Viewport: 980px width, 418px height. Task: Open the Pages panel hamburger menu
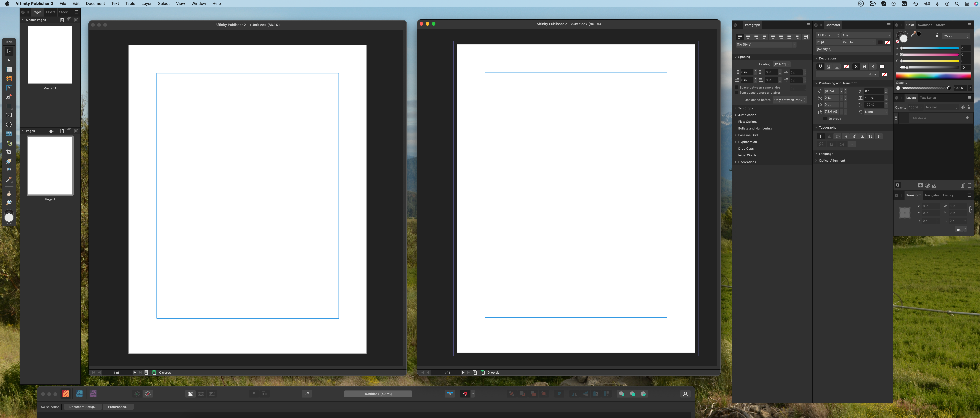pyautogui.click(x=76, y=12)
